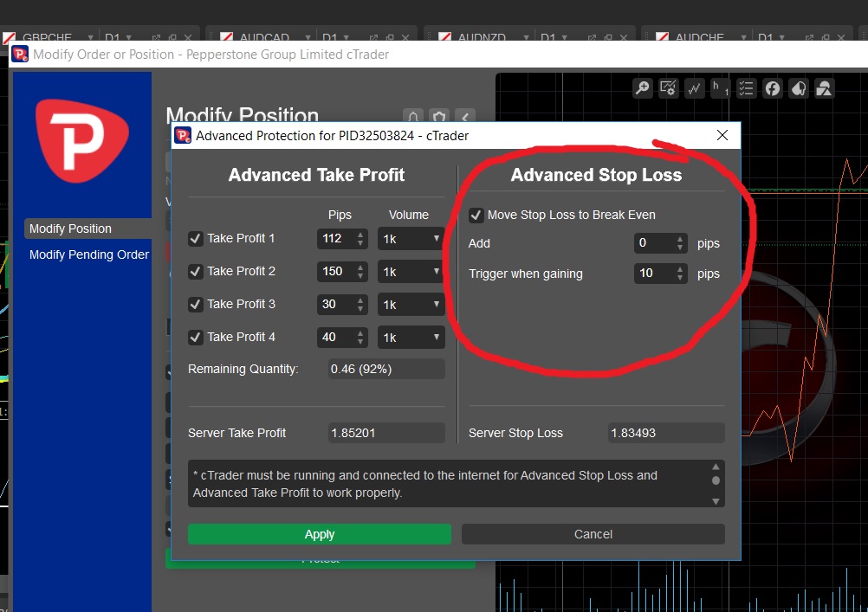868x612 pixels.
Task: Click the Pepperstone logo in the blue sidebar
Action: [x=82, y=140]
